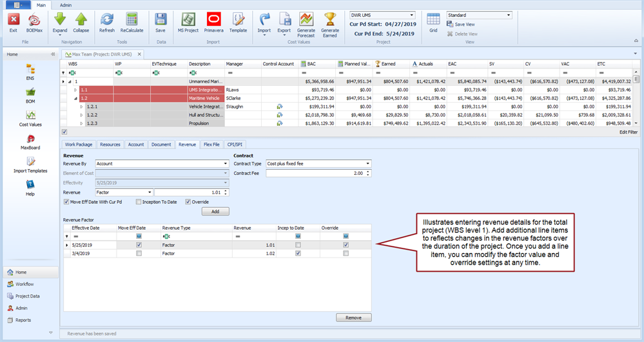Click the Add button
The image size is (644, 342).
215,212
